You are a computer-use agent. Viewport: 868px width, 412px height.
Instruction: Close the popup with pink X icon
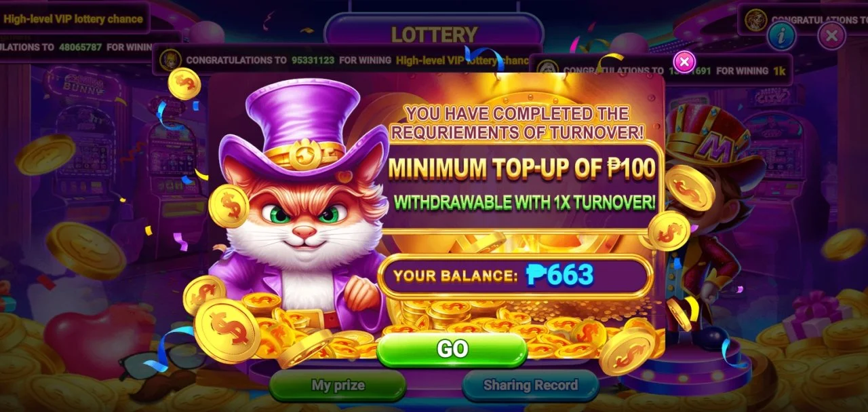point(684,62)
